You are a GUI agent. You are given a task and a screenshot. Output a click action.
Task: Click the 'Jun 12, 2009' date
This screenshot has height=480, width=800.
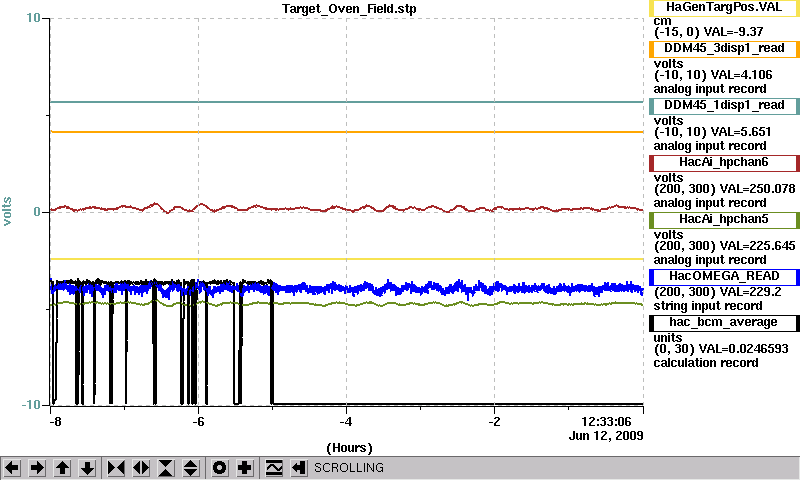tap(606, 436)
